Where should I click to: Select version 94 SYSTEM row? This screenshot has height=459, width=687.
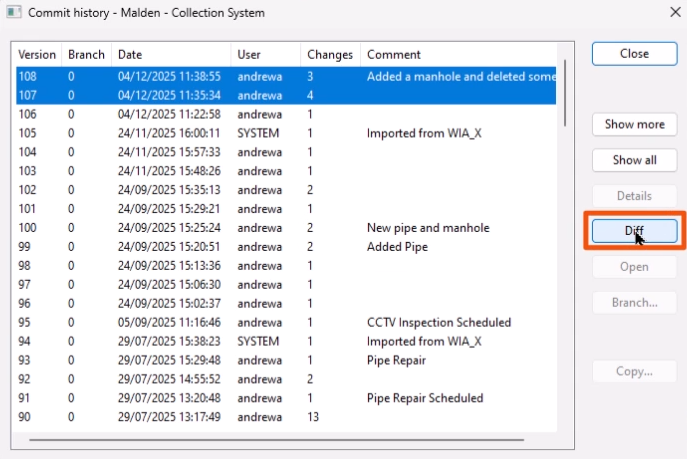pyautogui.click(x=286, y=341)
